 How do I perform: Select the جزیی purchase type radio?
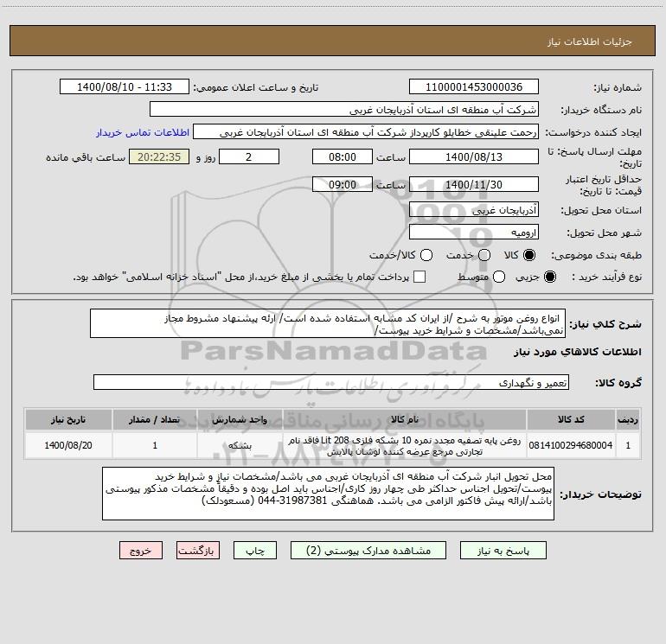(550, 277)
